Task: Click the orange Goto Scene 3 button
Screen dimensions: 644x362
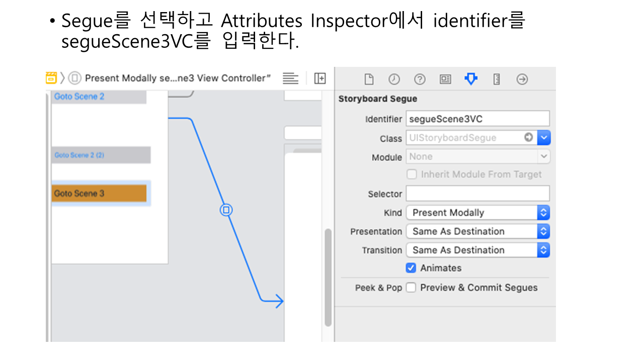Action: point(99,194)
